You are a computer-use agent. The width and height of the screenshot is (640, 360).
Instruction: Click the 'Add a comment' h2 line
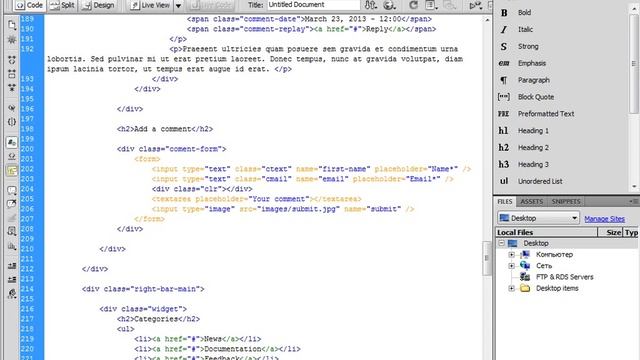[165, 129]
